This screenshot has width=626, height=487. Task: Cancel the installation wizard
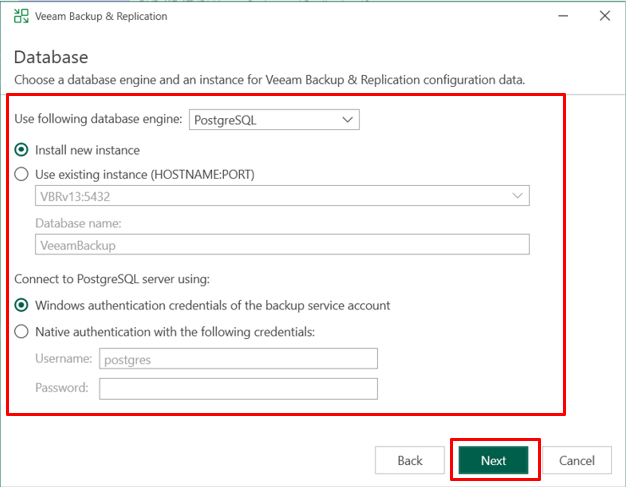[576, 460]
